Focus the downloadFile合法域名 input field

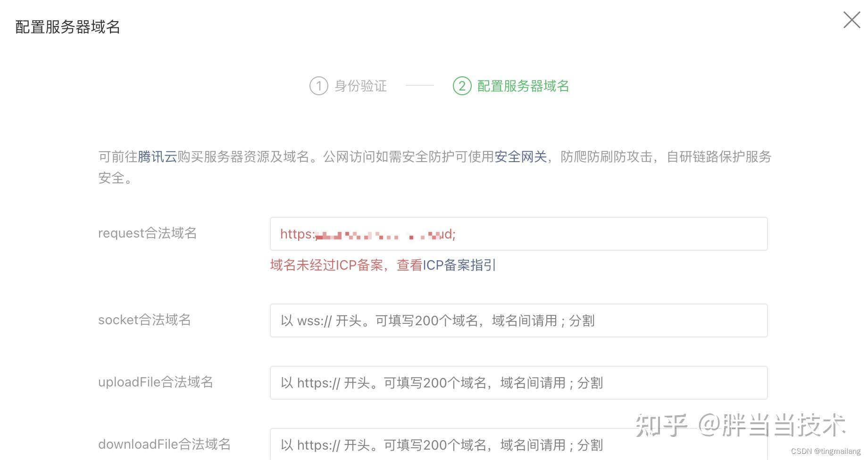click(518, 444)
